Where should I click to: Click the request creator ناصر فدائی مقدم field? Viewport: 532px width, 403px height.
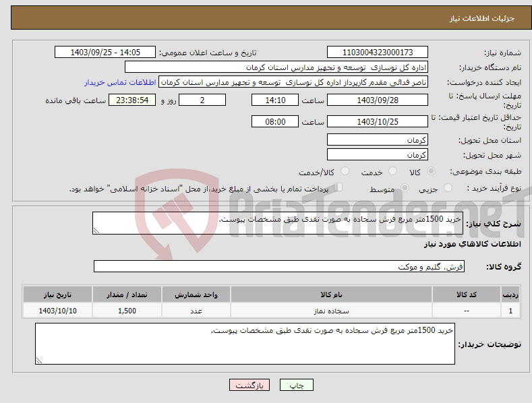click(x=293, y=82)
